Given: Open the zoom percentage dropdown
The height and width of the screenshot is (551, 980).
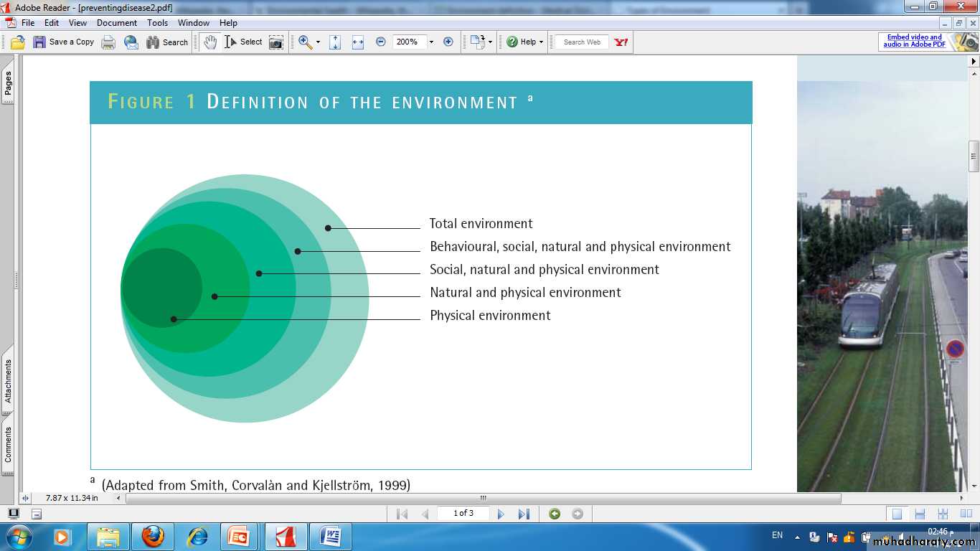Looking at the screenshot, I should click(x=431, y=42).
